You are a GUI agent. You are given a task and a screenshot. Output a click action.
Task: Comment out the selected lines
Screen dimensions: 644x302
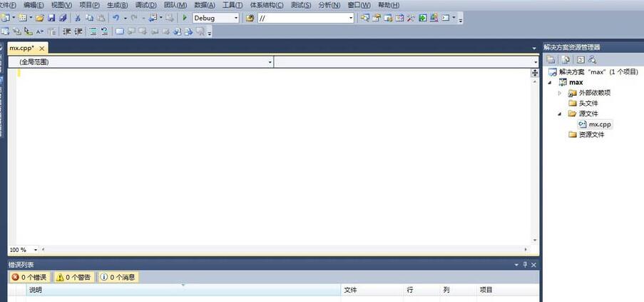(93, 31)
